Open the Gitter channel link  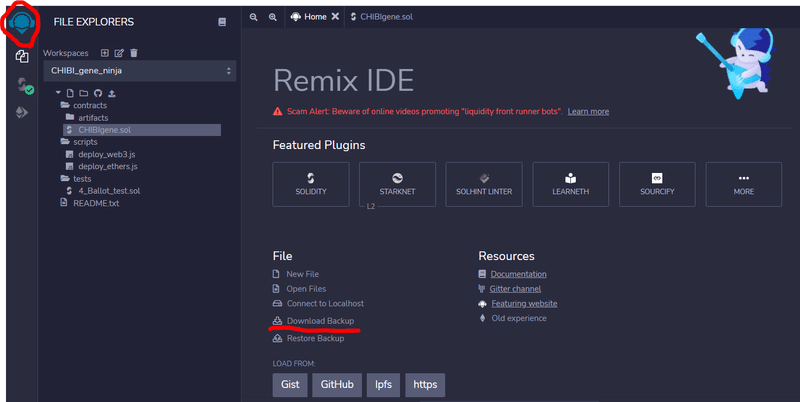(x=515, y=289)
